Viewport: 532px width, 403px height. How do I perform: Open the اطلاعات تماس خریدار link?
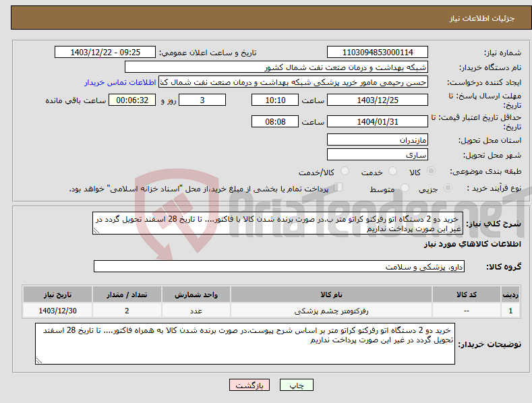click(120, 82)
